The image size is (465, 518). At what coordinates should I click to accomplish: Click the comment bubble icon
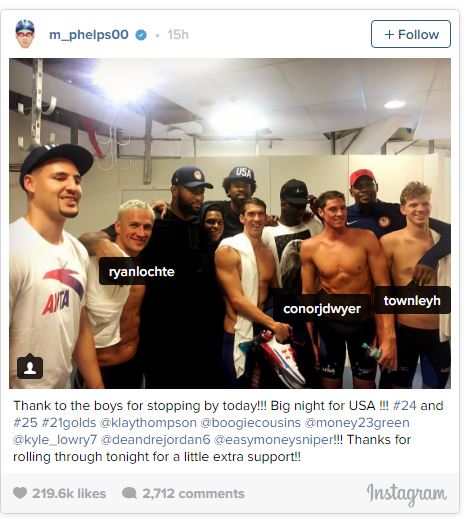coord(129,493)
